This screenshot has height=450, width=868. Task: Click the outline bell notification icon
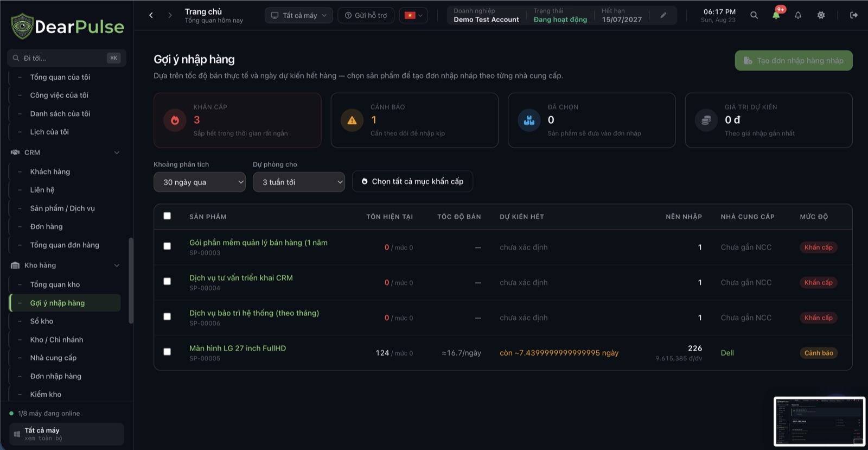coord(798,15)
